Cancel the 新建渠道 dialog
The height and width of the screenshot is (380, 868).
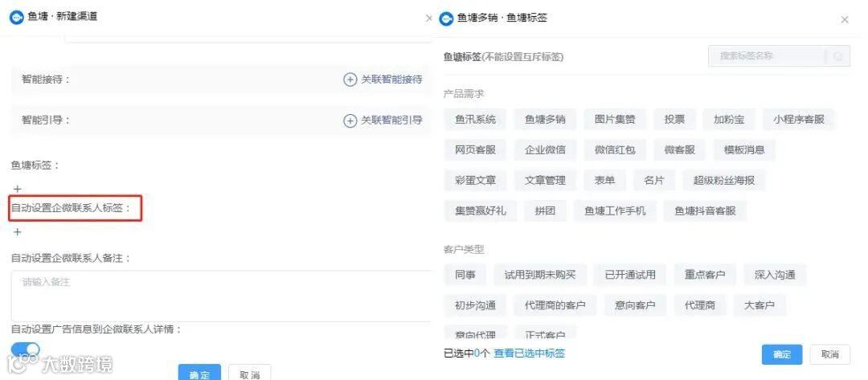coord(250,373)
